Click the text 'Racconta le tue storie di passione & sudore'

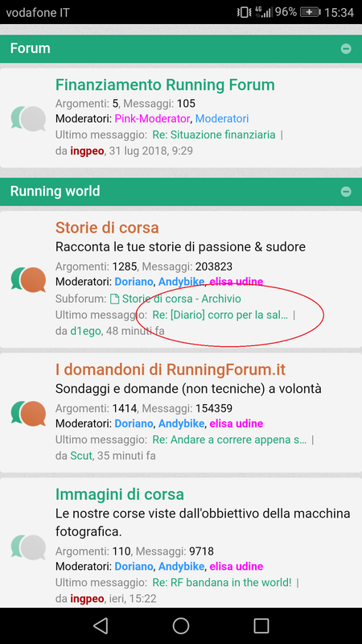click(180, 247)
